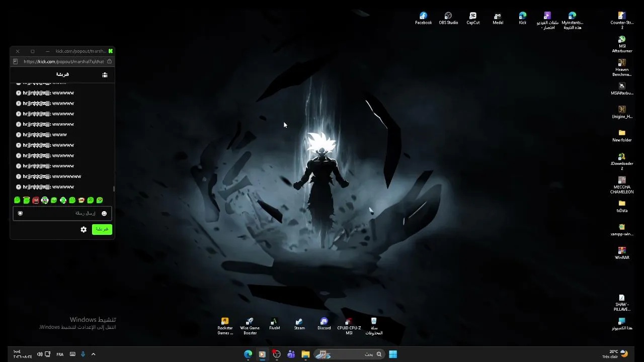
Task: Insert the red angry emote from quick row
Action: [x=36, y=200]
